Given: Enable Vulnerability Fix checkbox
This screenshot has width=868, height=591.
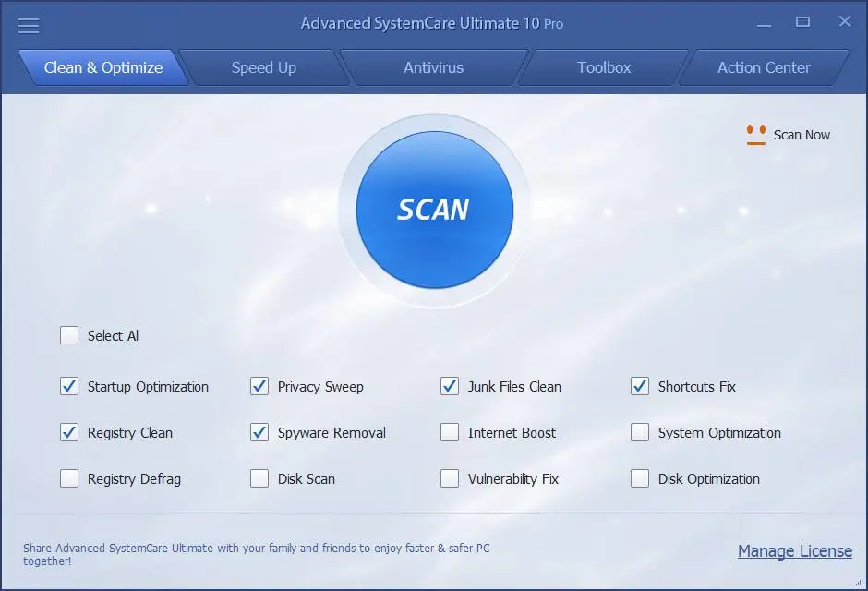Looking at the screenshot, I should (450, 478).
